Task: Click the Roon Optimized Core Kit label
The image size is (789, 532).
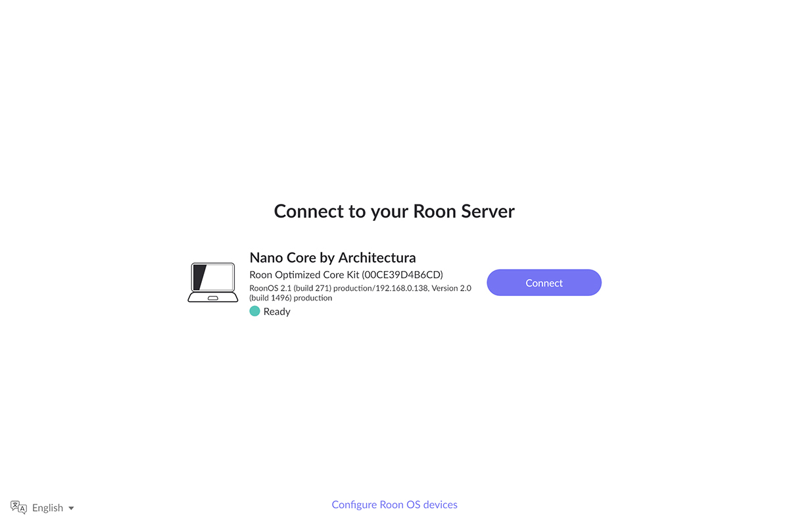Action: 304,275
